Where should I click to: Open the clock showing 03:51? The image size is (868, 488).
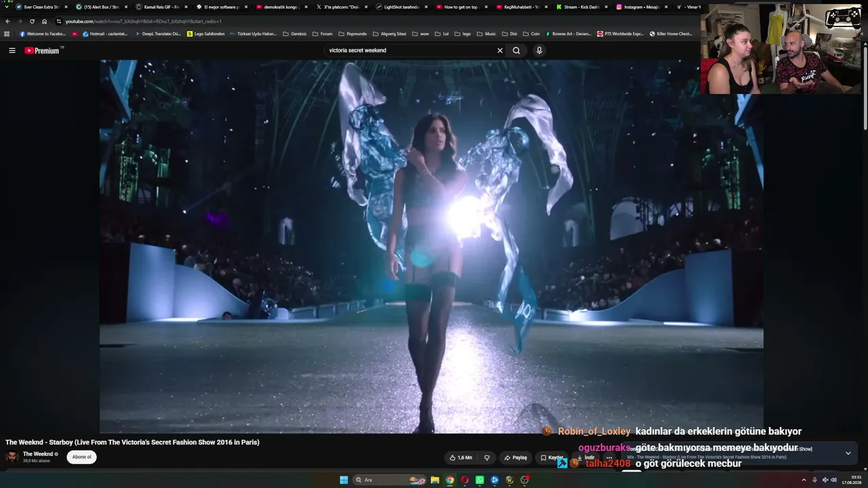pos(852,480)
